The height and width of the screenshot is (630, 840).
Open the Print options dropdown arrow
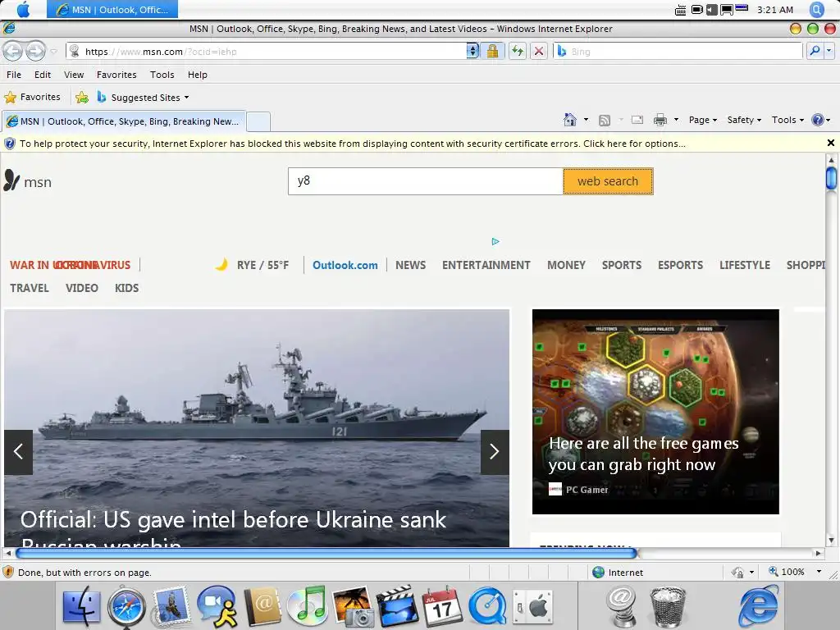tap(676, 120)
